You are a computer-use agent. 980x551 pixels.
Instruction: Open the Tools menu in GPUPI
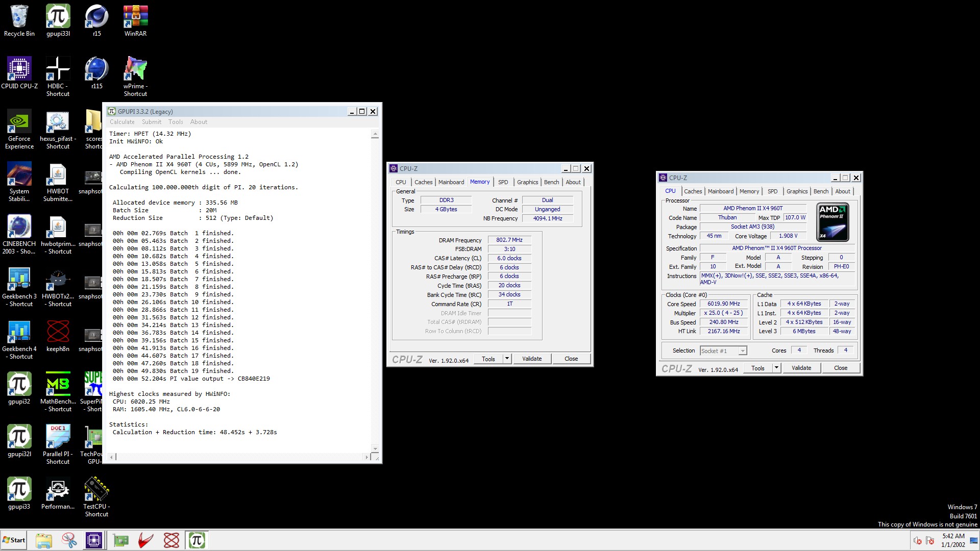point(176,122)
